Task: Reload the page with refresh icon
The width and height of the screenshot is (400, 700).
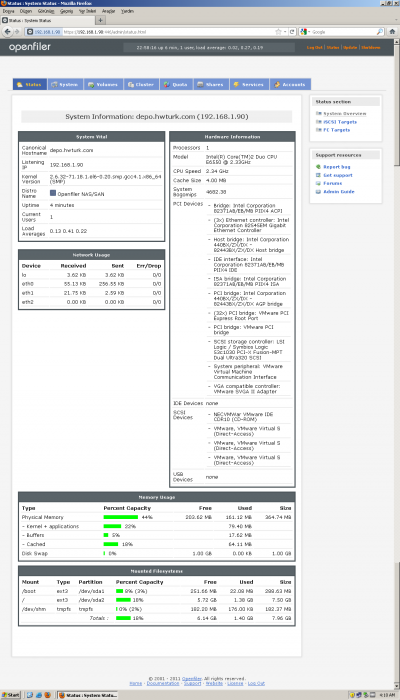Action: pyautogui.click(x=292, y=32)
